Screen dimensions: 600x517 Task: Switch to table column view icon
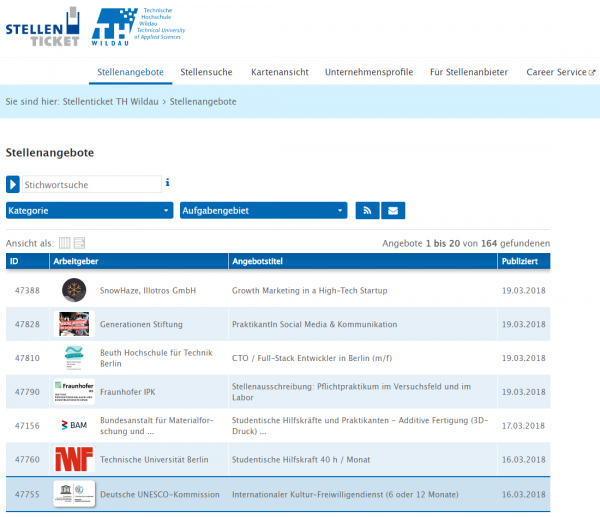point(64,243)
